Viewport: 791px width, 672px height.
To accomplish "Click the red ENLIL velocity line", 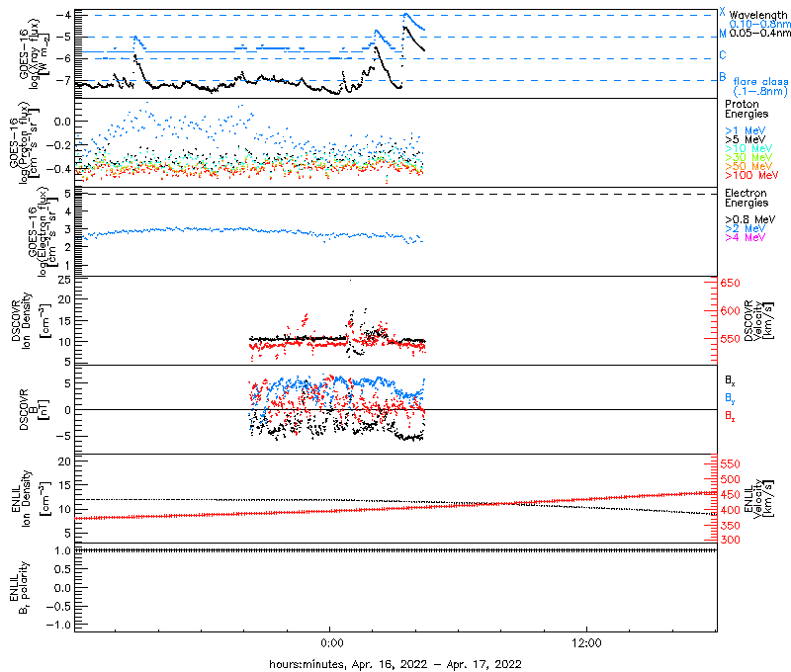I will 395,506.
